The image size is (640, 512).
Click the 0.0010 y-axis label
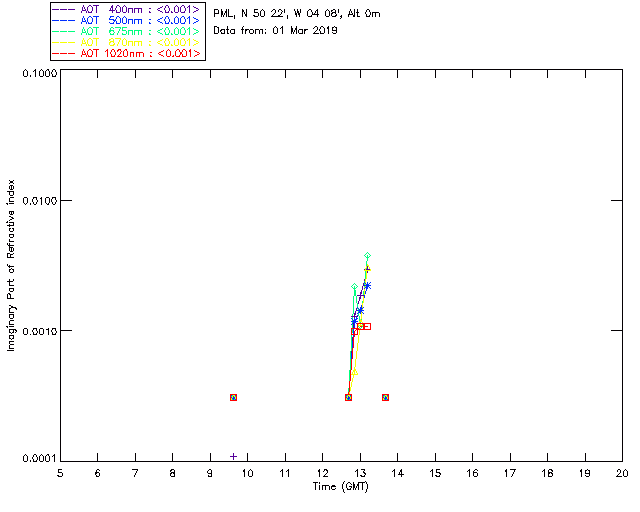click(40, 331)
